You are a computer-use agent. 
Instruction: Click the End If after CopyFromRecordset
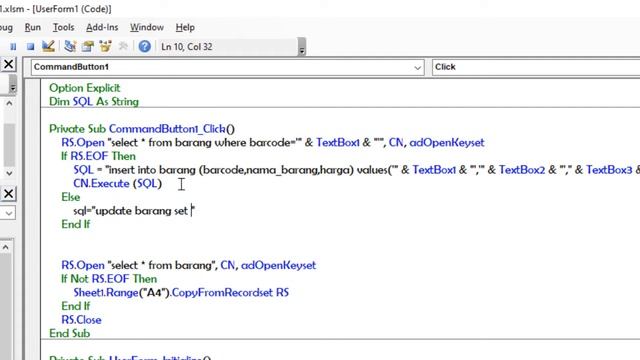pos(76,306)
